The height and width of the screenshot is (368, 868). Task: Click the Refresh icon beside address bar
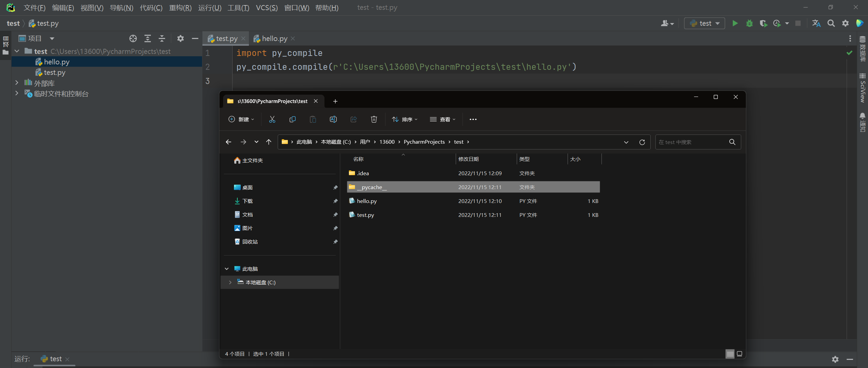[x=642, y=142]
